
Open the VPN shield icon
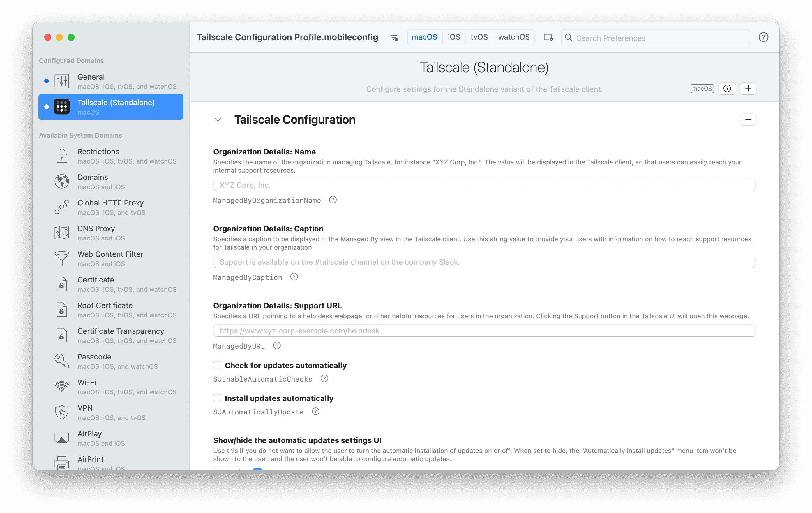[x=62, y=412]
